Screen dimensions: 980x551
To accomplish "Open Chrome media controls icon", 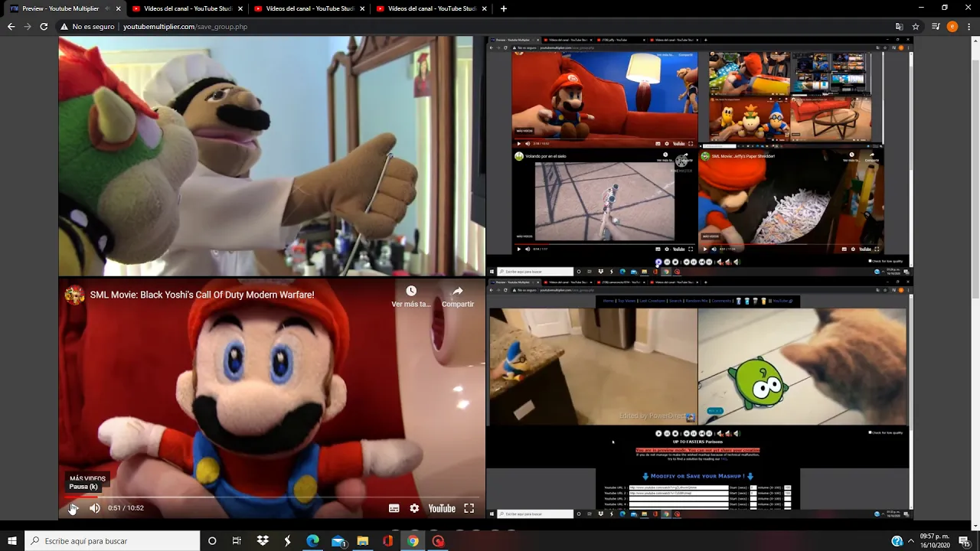I will (936, 27).
